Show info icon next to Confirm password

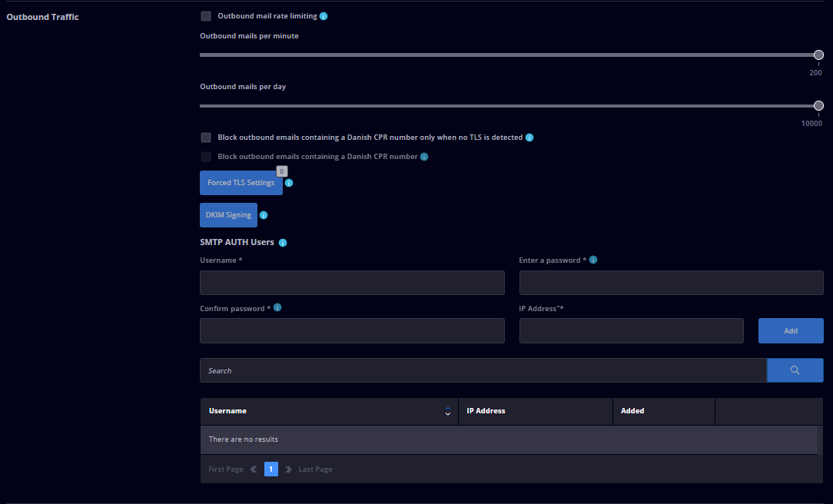tap(277, 307)
